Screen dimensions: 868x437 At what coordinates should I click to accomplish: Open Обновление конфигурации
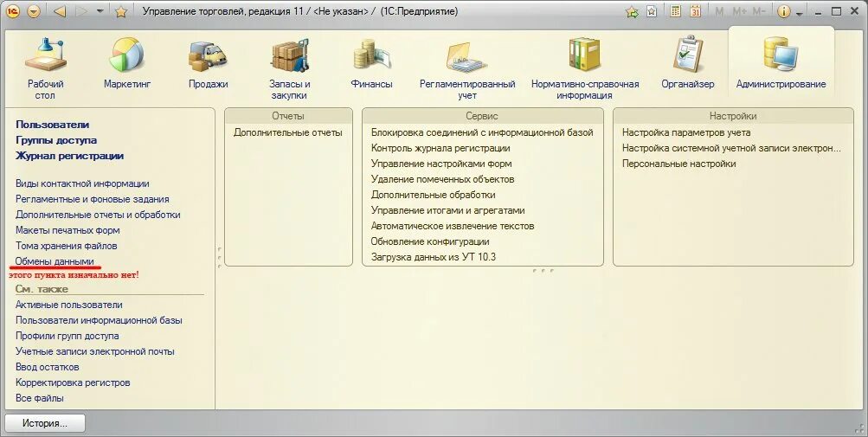[x=430, y=241]
